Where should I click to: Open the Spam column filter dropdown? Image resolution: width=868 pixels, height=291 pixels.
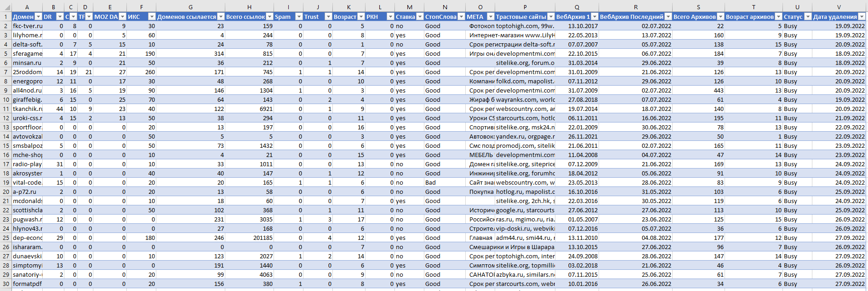point(298,17)
